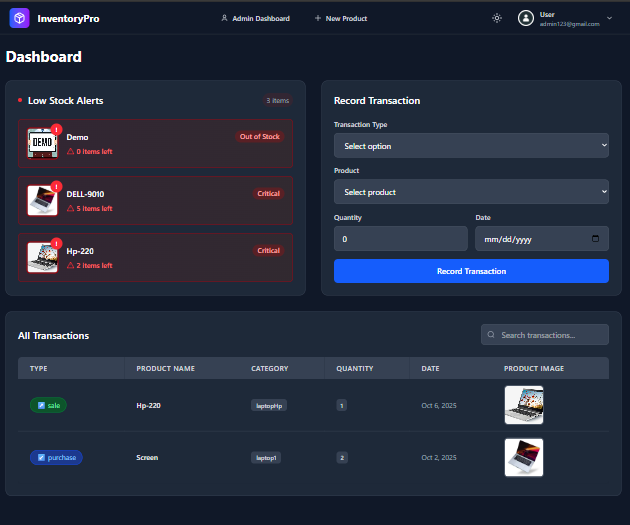Click the Oct 6, 2025 date cell

(439, 406)
